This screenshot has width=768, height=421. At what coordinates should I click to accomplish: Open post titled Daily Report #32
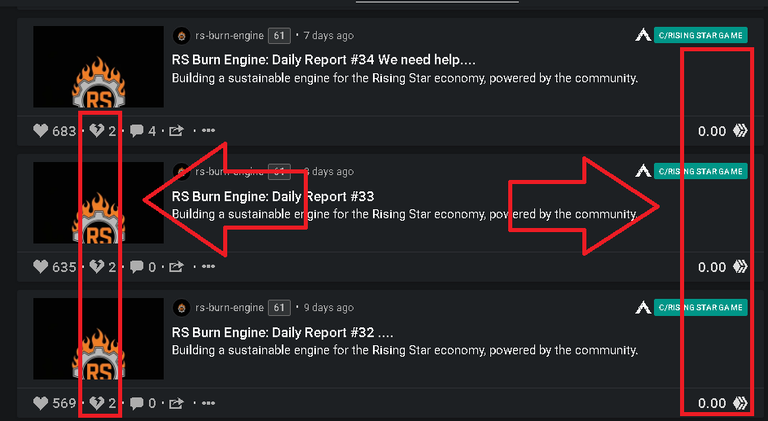[x=282, y=332]
